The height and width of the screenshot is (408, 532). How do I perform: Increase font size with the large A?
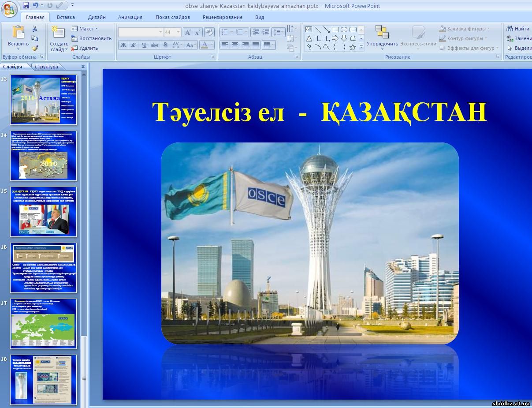pyautogui.click(x=188, y=32)
